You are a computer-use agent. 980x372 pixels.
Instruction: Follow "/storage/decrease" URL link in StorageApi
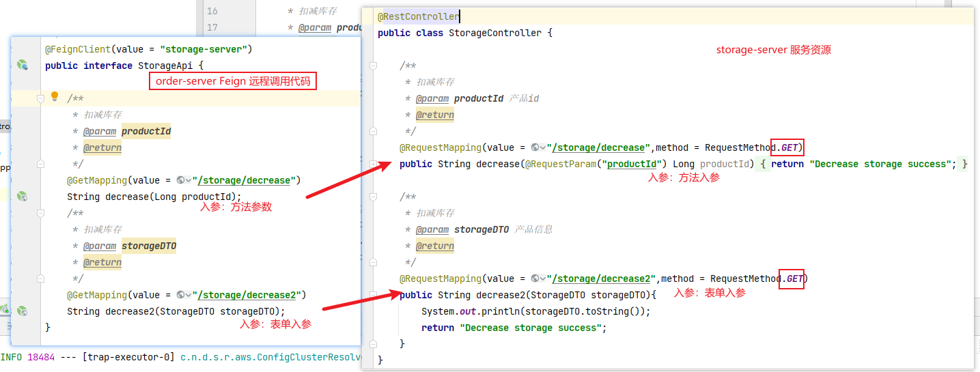(x=244, y=181)
